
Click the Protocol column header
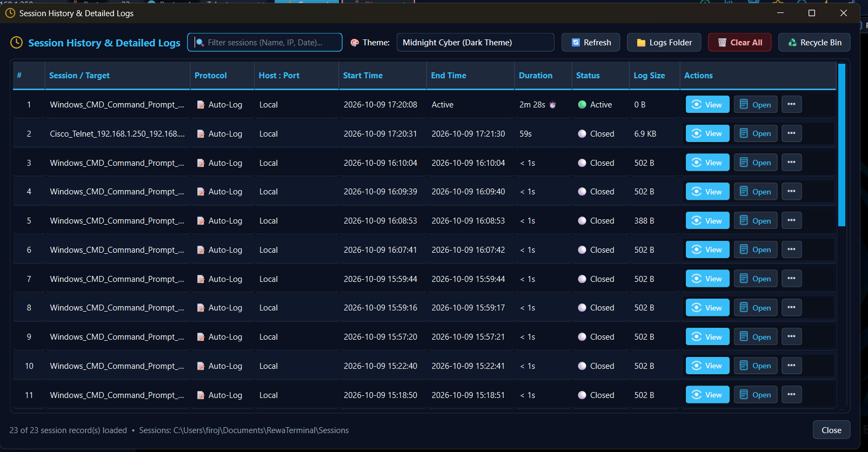pos(222,76)
